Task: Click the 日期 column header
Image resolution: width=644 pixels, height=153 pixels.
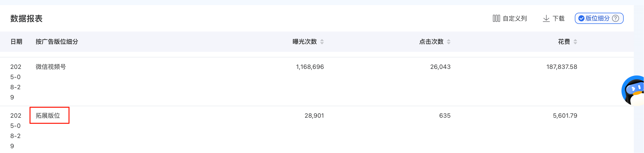Action: [x=16, y=42]
